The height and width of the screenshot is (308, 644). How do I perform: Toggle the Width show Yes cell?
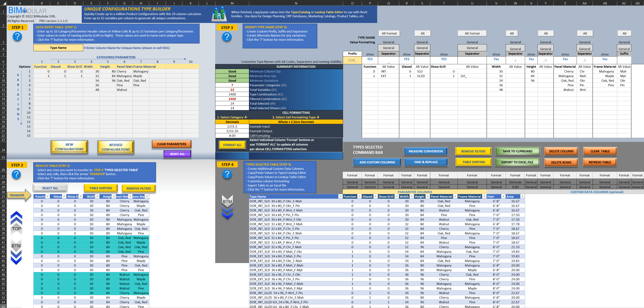coord(496,59)
